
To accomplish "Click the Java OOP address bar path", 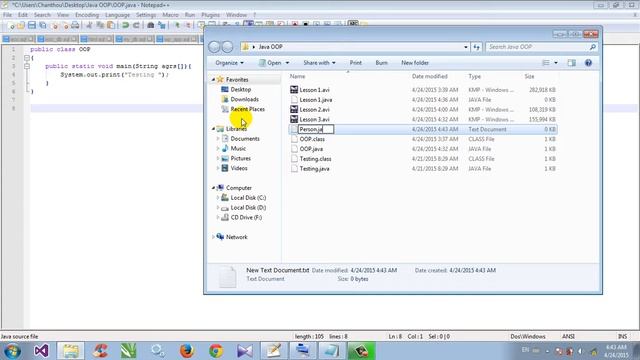I will (x=271, y=47).
